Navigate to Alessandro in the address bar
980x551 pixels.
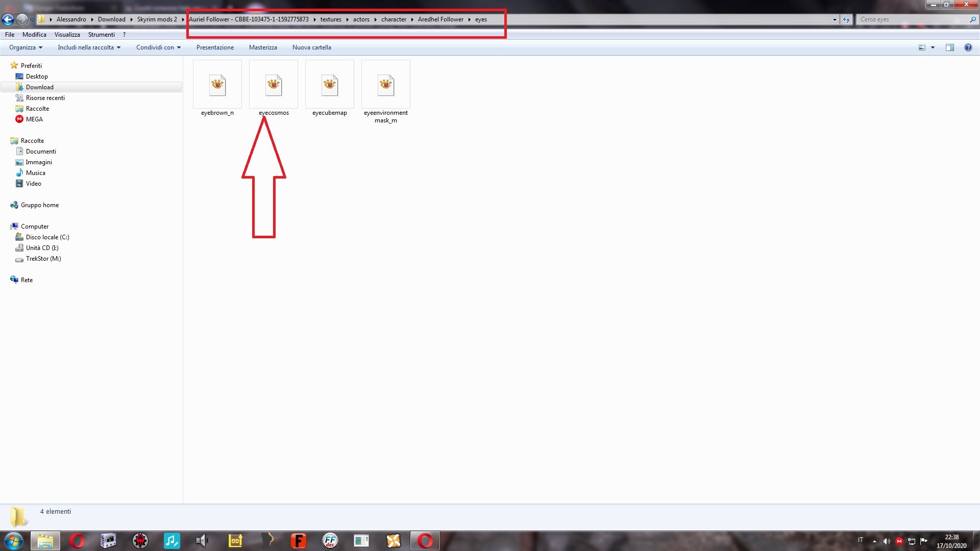(x=71, y=19)
